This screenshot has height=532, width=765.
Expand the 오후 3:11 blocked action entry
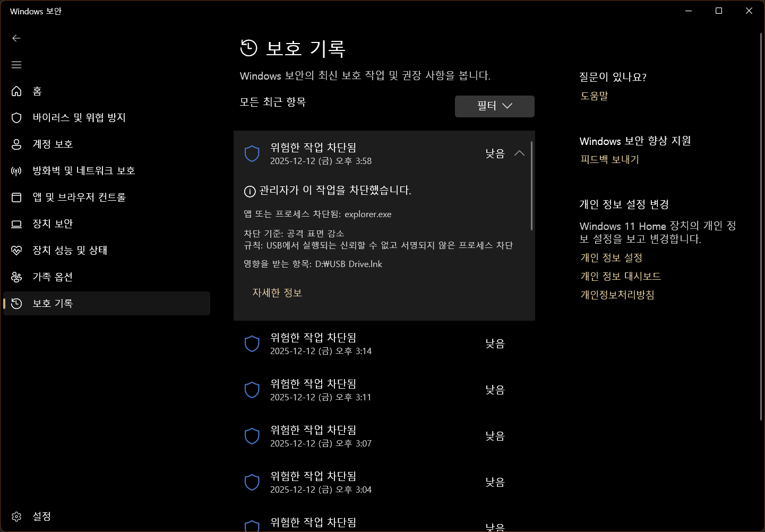click(384, 390)
